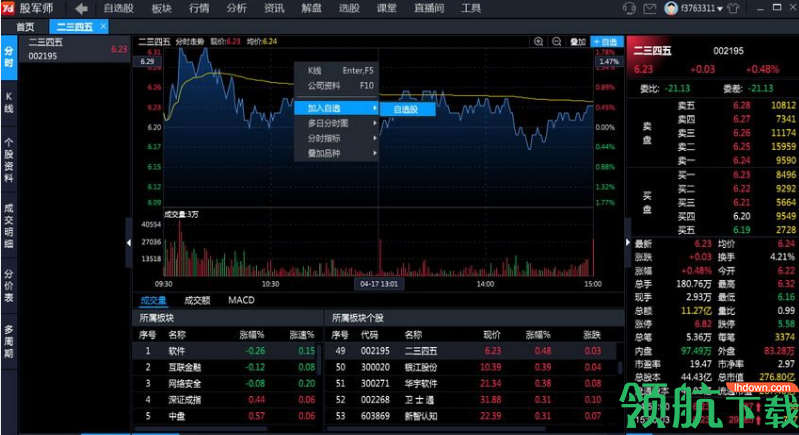Open the 资讯 top menu
The image size is (799, 435).
274,8
